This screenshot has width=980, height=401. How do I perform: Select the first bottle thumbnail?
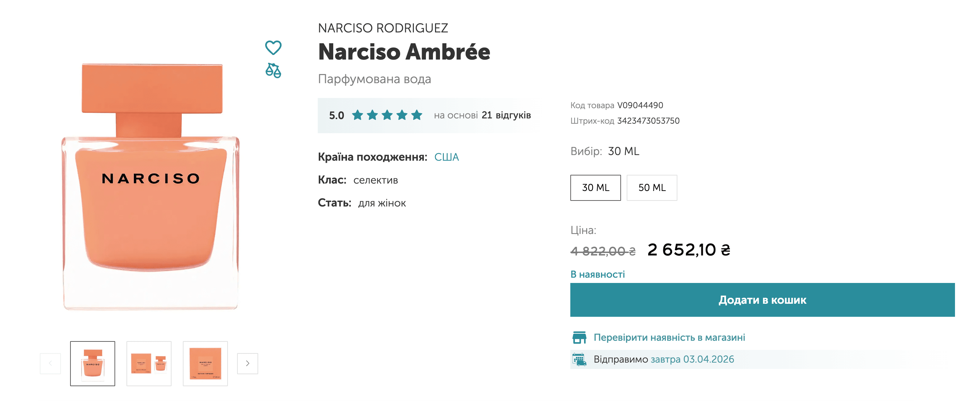coord(92,363)
